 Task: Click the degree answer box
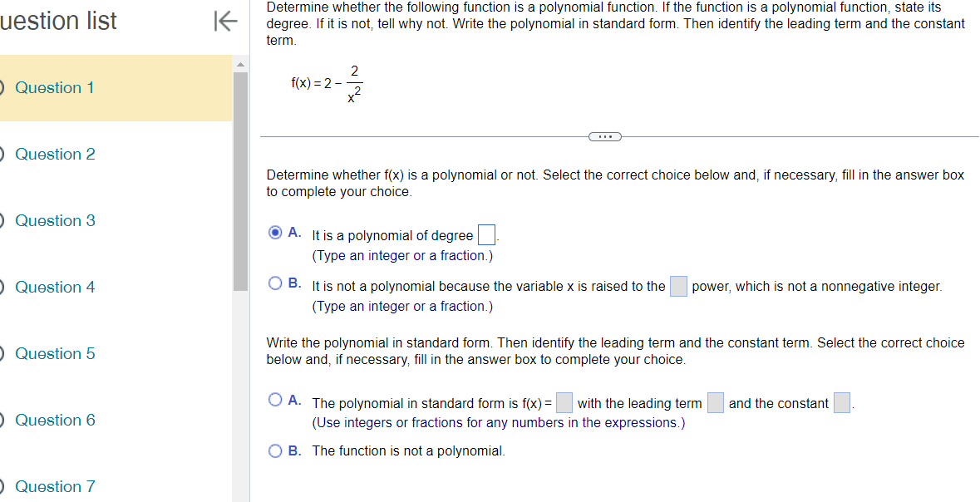(486, 234)
